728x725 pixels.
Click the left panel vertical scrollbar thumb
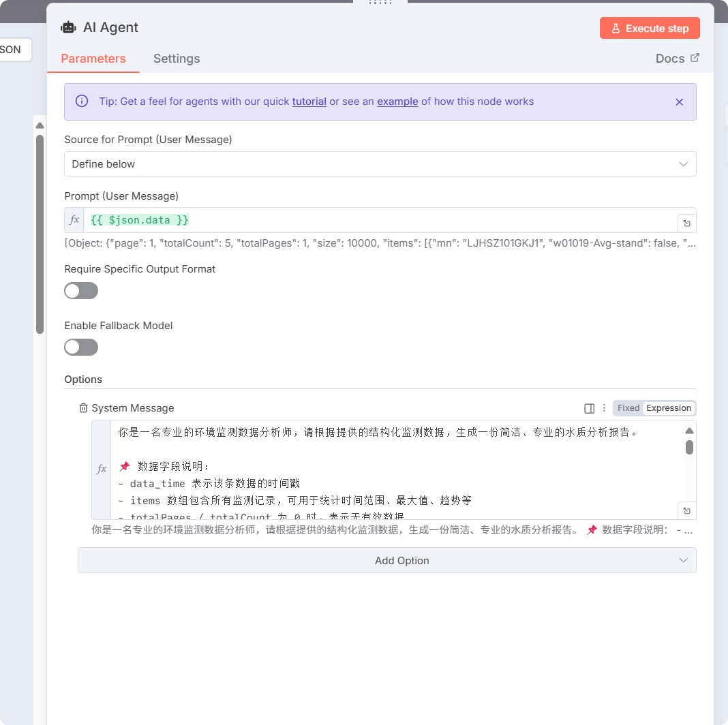pos(40,234)
